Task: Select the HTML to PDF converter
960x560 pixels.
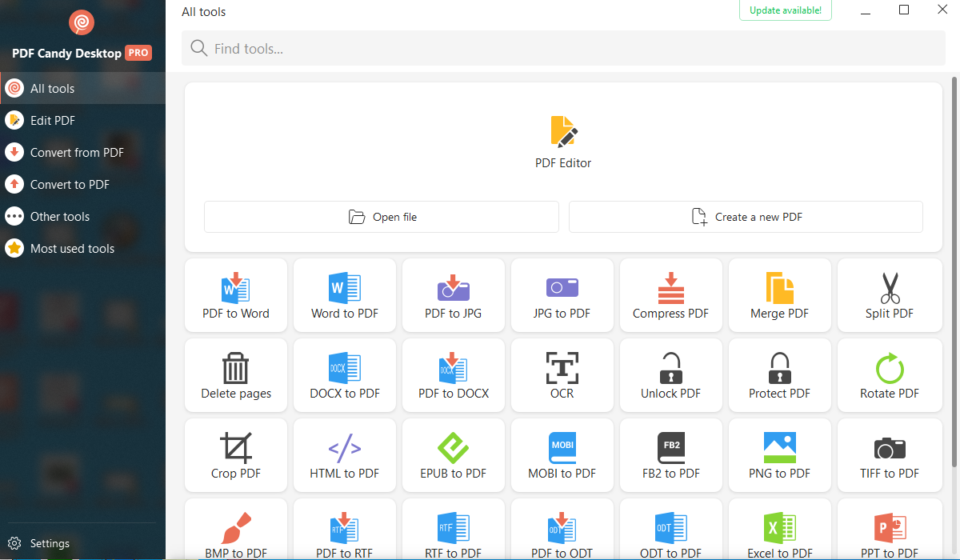Action: tap(344, 455)
